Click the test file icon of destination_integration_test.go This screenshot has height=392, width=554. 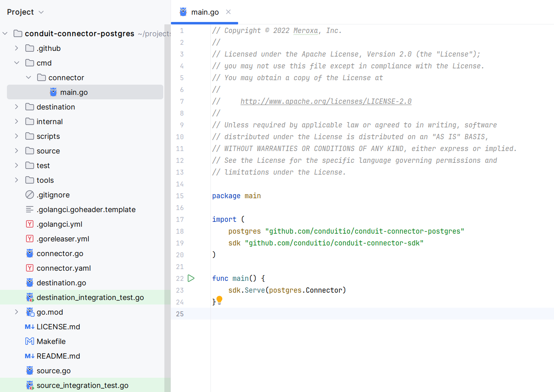[30, 297]
